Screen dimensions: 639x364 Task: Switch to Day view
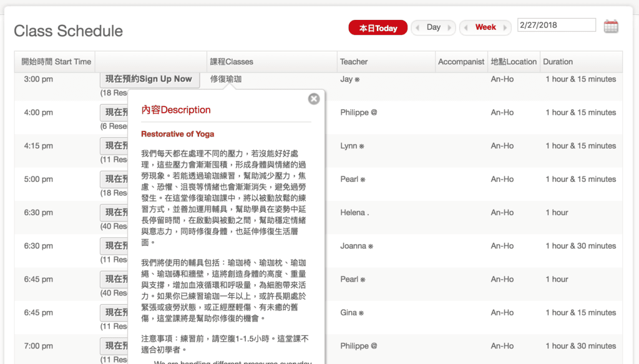coord(433,27)
